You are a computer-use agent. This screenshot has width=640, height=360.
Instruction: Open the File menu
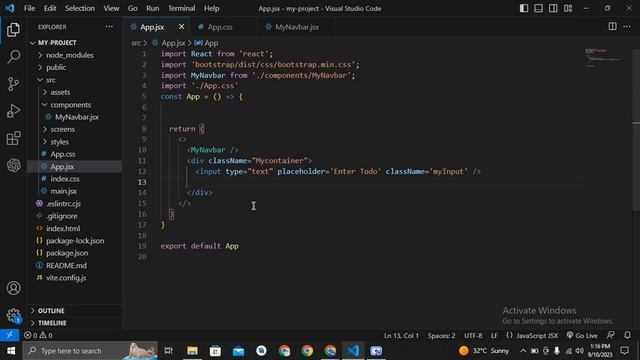tap(29, 8)
